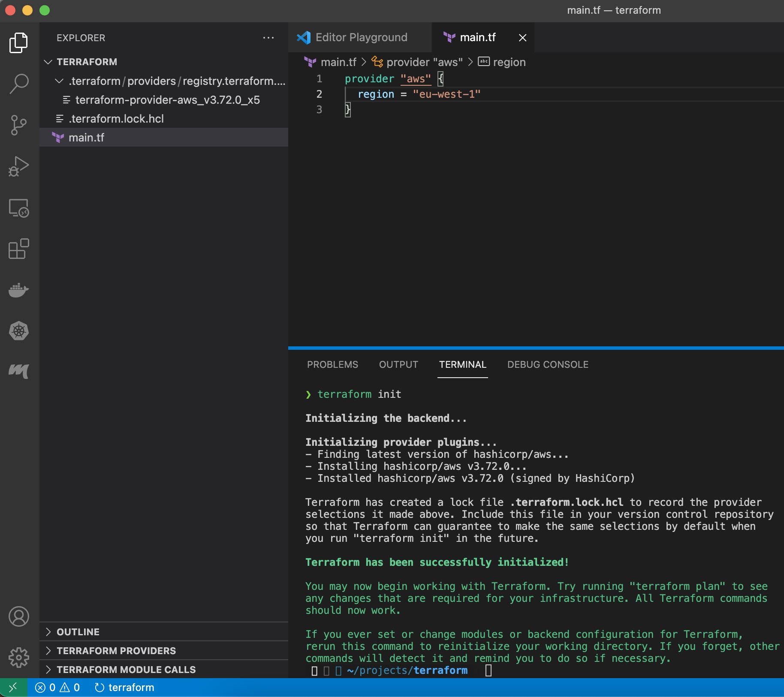Screen dimensions: 784x697
Task: Open the Docker view in activity bar
Action: [19, 290]
